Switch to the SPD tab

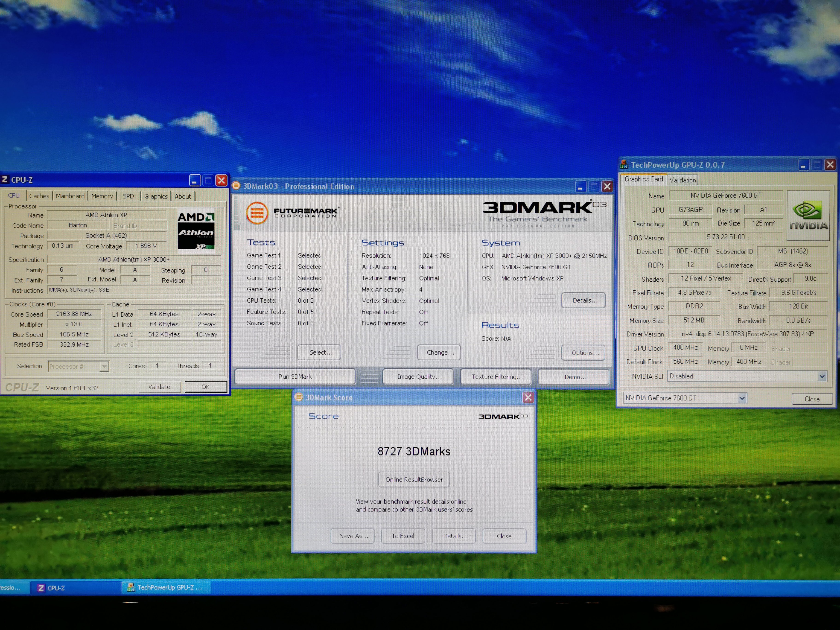tap(128, 196)
